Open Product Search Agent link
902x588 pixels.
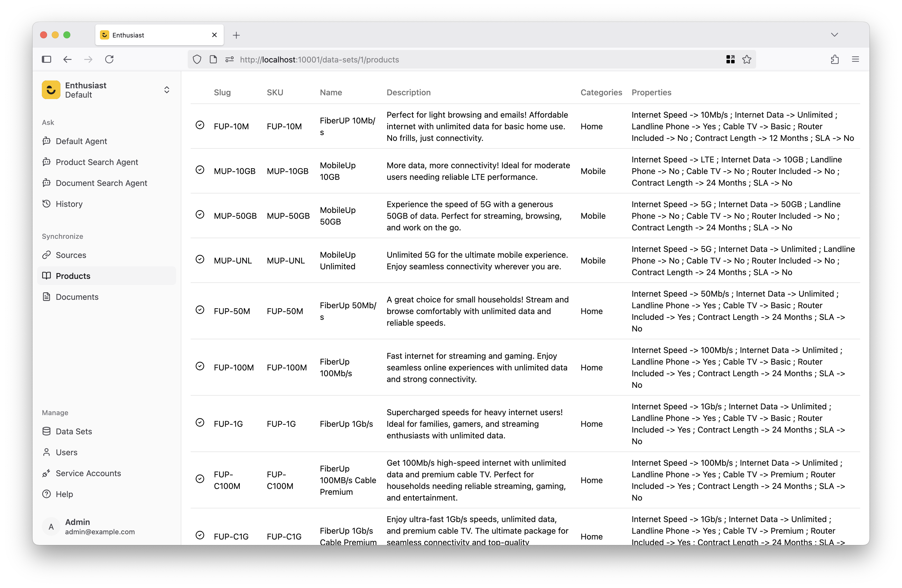click(97, 162)
